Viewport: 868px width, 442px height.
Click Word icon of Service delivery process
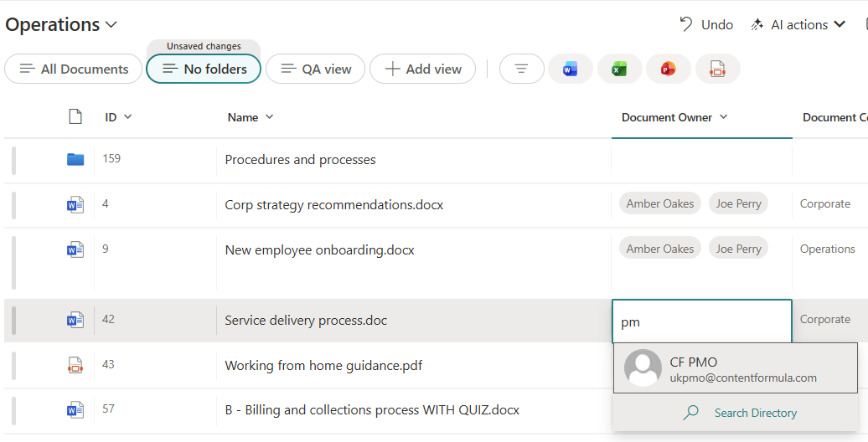pos(75,321)
